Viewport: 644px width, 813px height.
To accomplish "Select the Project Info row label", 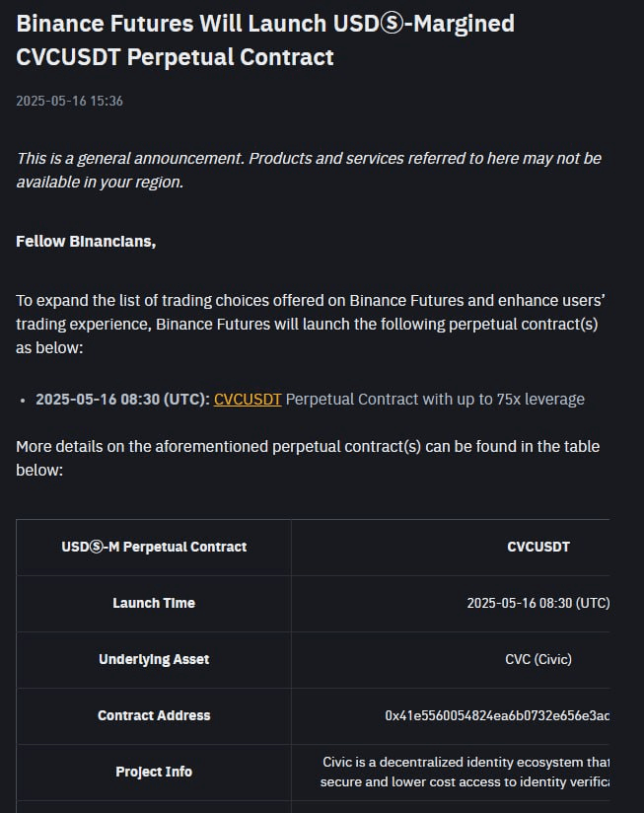I will (x=154, y=772).
